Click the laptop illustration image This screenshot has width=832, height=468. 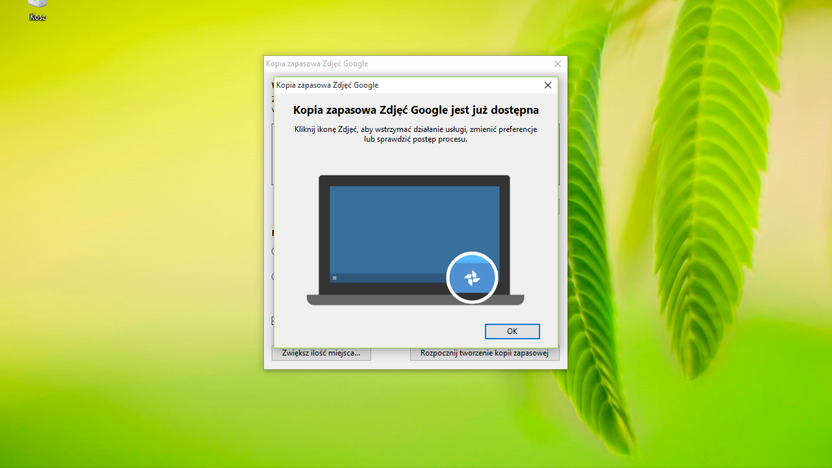point(415,240)
